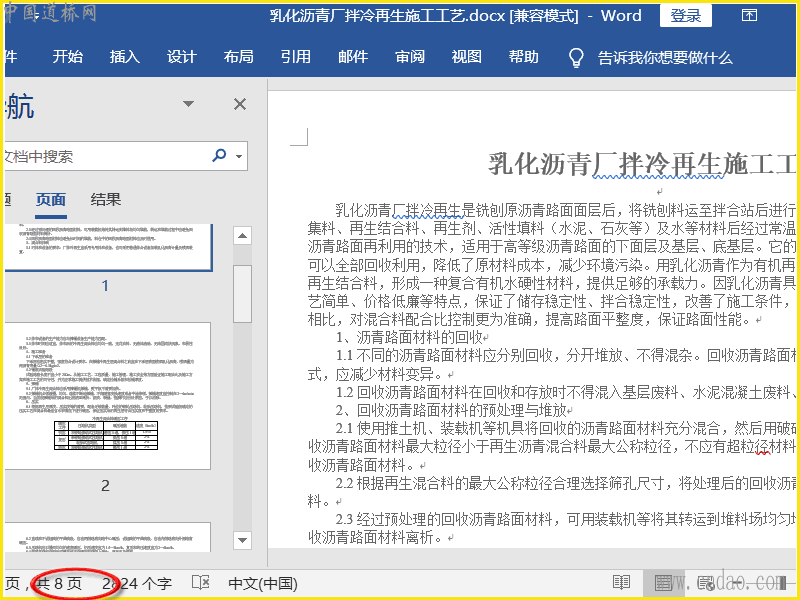Open the 开始 ribbon tab
This screenshot has height=600, width=800.
tap(67, 57)
